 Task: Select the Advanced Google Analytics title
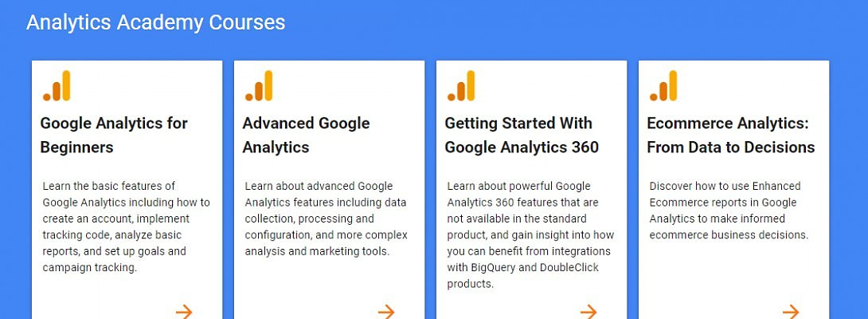coord(306,135)
